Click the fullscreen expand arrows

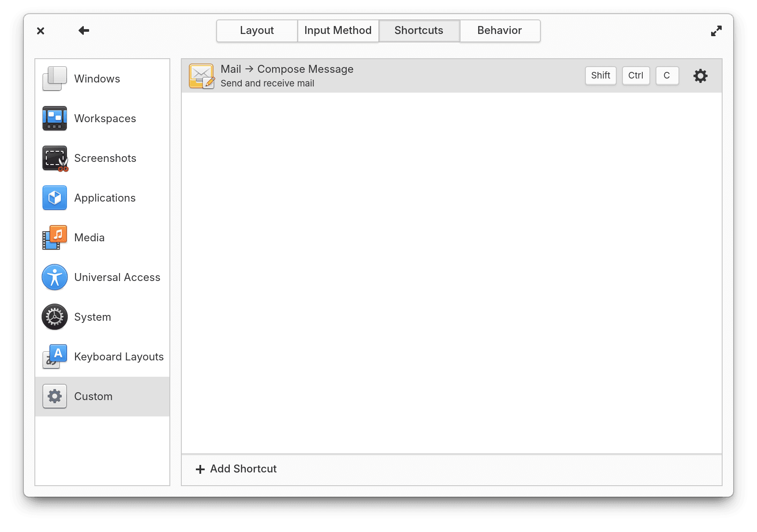pos(716,30)
